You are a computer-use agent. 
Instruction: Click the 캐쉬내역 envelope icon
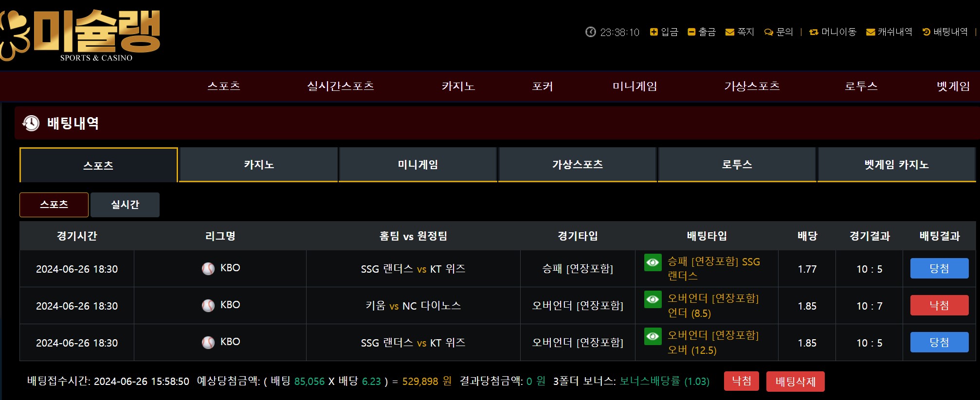coord(871,32)
